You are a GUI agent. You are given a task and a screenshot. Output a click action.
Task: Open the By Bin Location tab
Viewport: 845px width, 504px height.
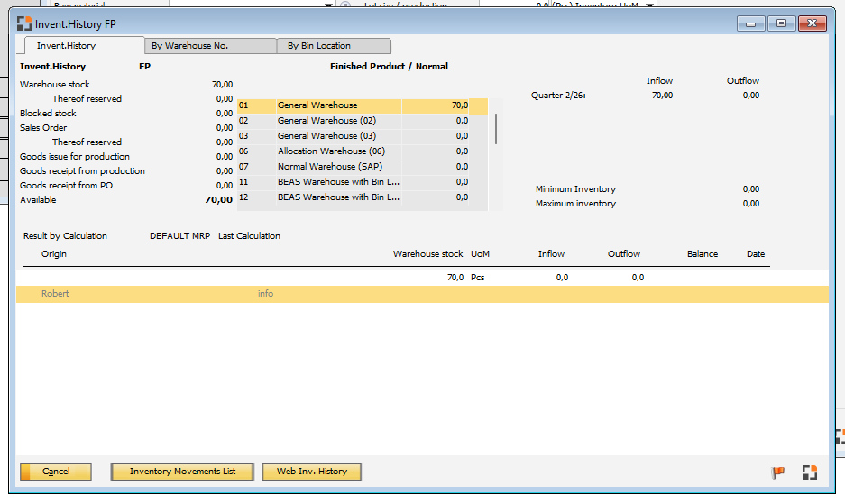(x=334, y=46)
